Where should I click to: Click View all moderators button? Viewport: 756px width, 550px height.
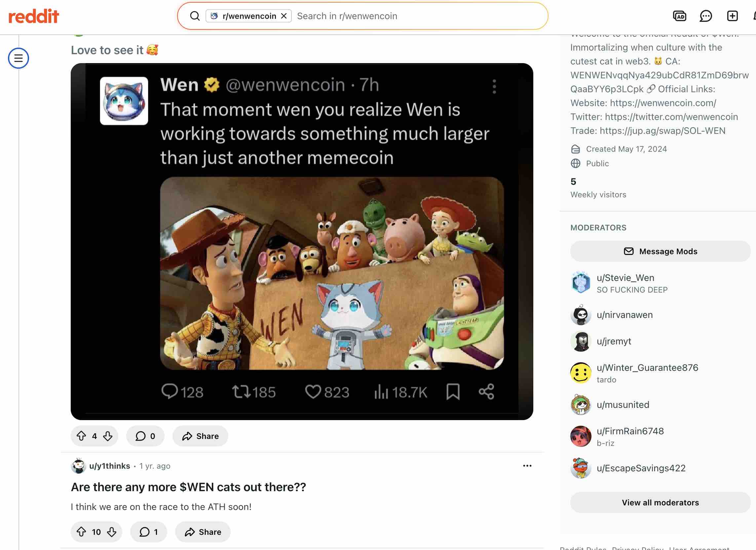pyautogui.click(x=660, y=502)
